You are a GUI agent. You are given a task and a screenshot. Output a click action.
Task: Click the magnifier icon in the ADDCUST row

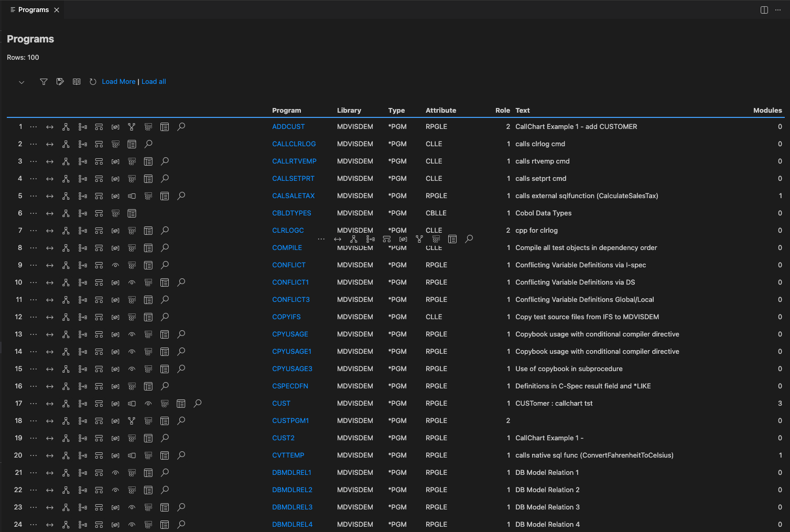coord(181,127)
